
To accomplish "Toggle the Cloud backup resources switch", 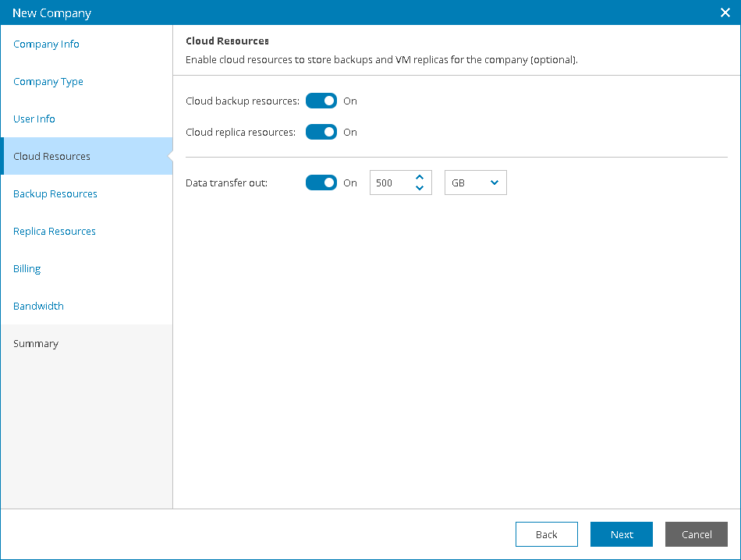I will (321, 101).
